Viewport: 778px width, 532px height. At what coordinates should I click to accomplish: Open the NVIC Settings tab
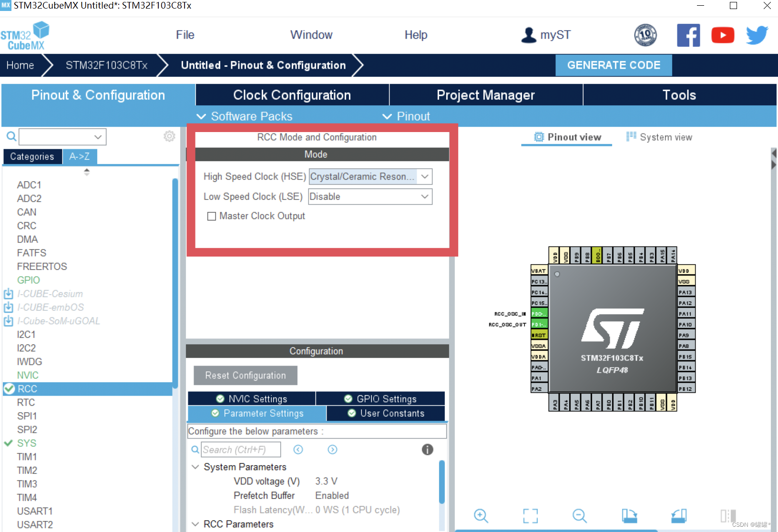[x=252, y=399]
